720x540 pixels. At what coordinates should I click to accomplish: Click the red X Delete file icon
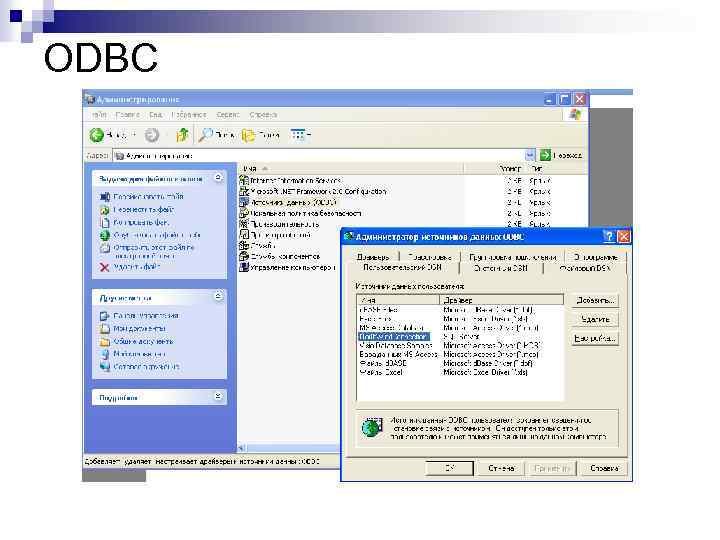[105, 267]
